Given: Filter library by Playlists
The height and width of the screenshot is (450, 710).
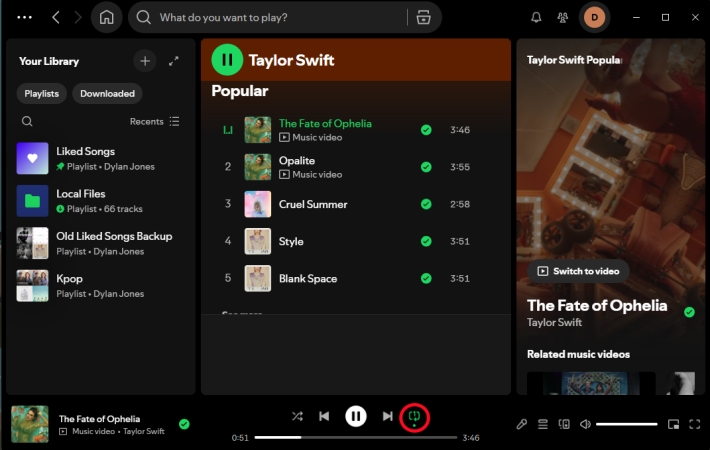Looking at the screenshot, I should pos(42,94).
